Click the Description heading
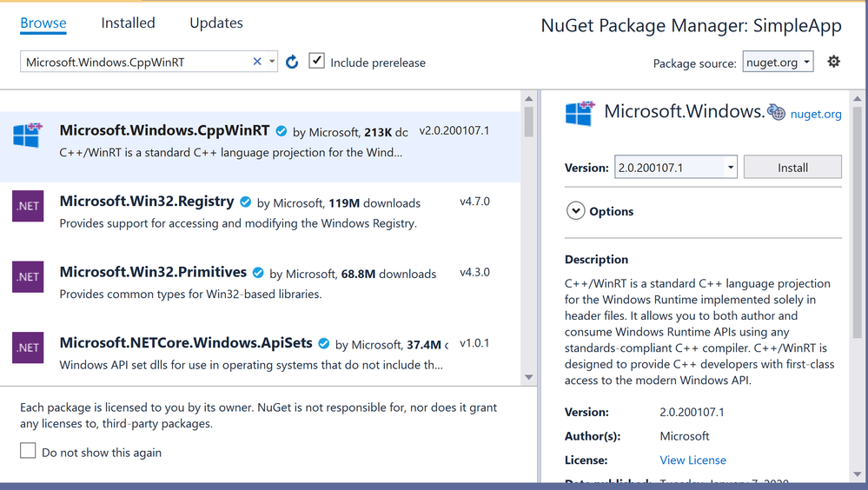This screenshot has height=490, width=868. coord(596,260)
